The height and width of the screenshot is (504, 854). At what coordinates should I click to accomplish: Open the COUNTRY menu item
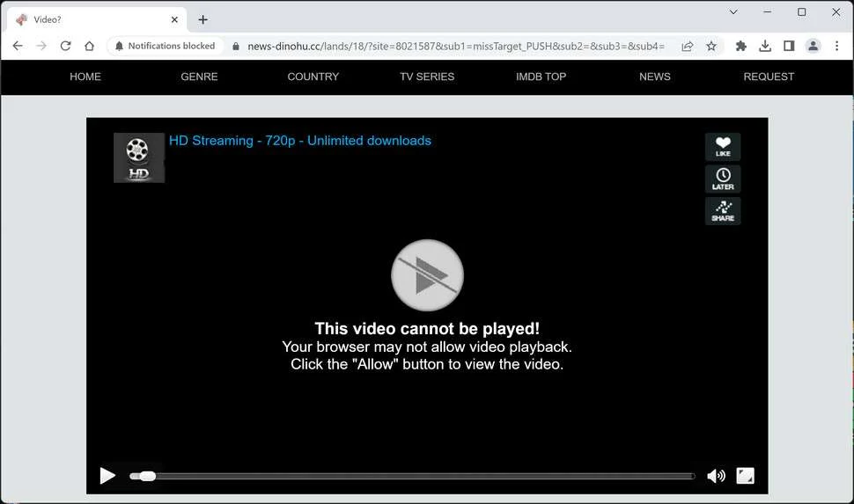pyautogui.click(x=313, y=77)
